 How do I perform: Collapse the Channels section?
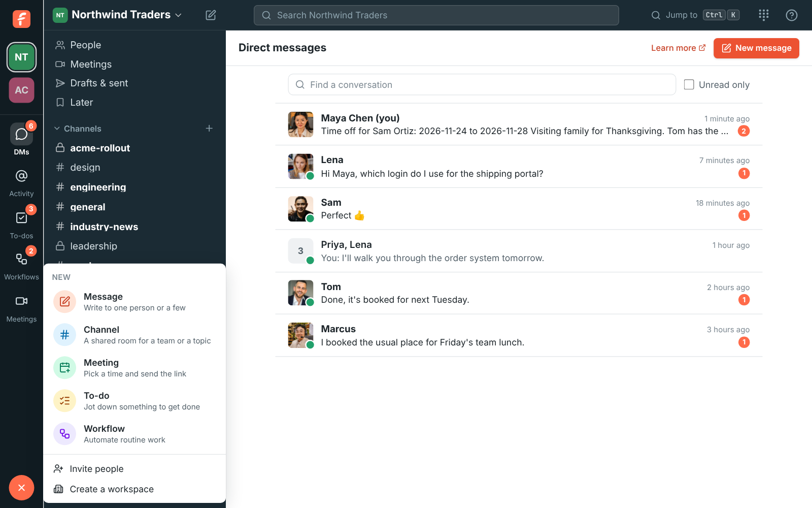[78, 129]
